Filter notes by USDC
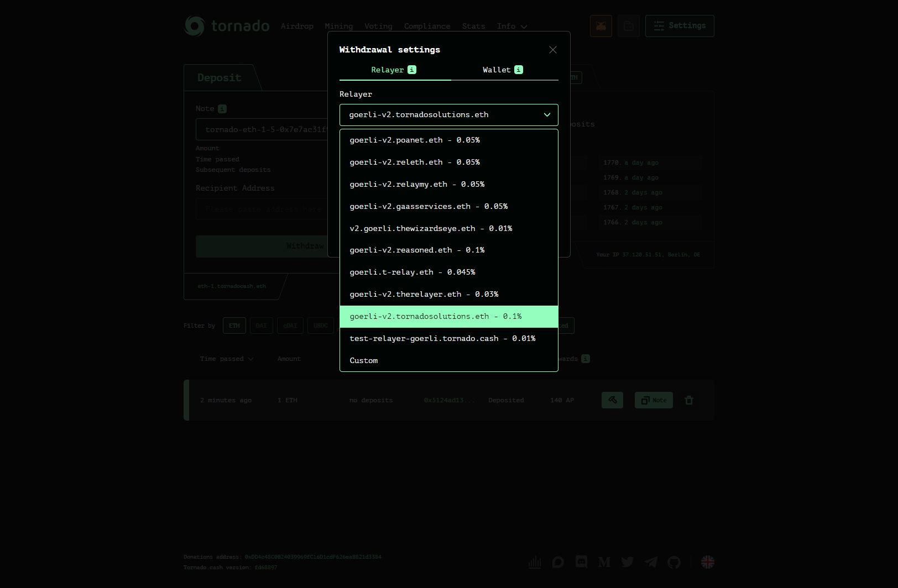 pos(321,326)
